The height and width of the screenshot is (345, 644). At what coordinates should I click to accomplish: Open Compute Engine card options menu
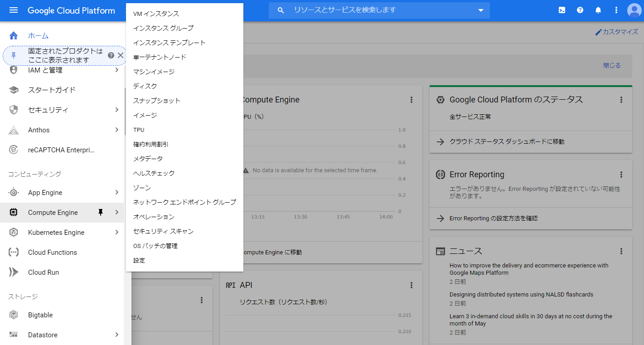tap(412, 100)
